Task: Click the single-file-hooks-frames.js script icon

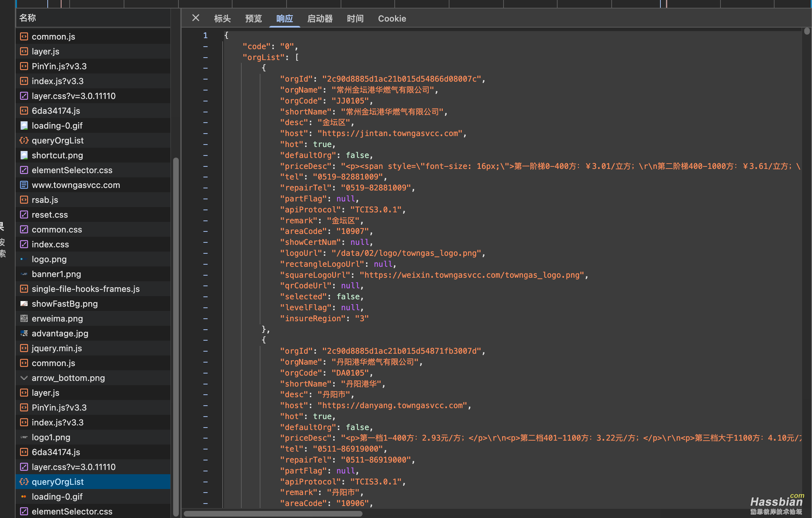Action: click(24, 289)
